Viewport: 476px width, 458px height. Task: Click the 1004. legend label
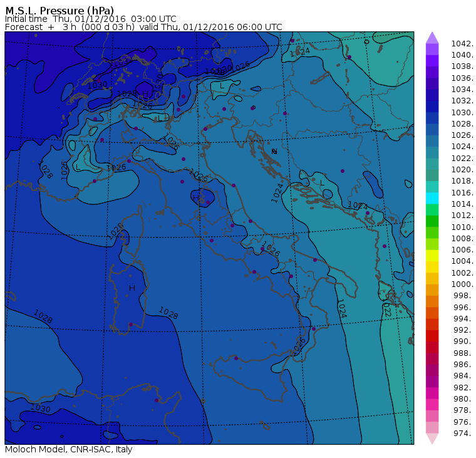[462, 261]
